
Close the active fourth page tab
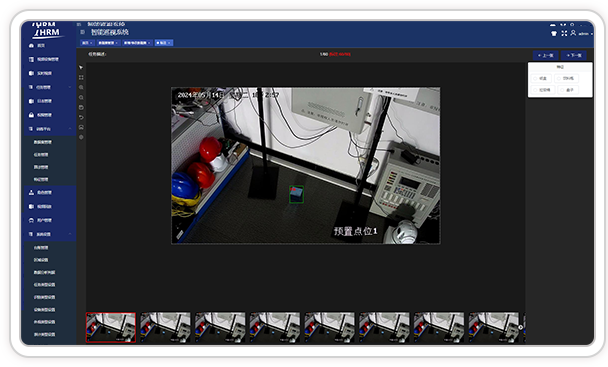(x=169, y=43)
